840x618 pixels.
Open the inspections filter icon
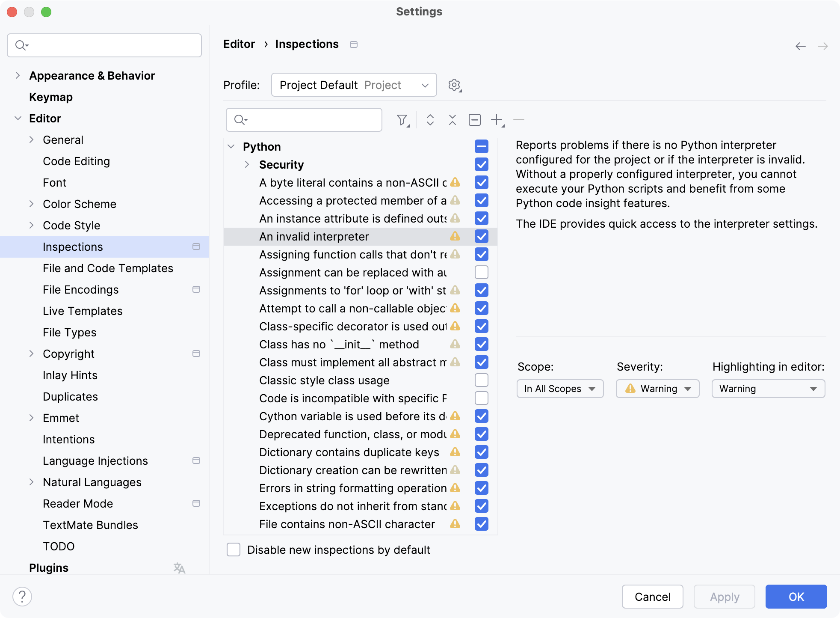point(402,120)
